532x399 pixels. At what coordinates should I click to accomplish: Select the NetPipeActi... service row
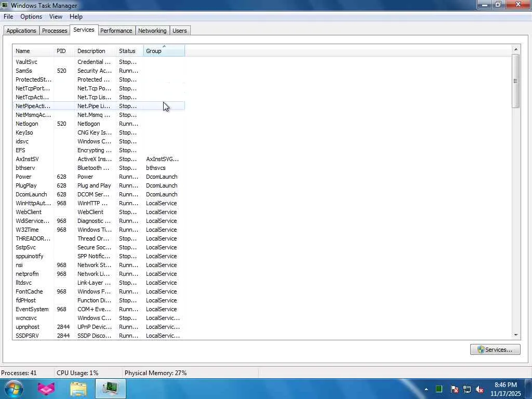point(99,106)
